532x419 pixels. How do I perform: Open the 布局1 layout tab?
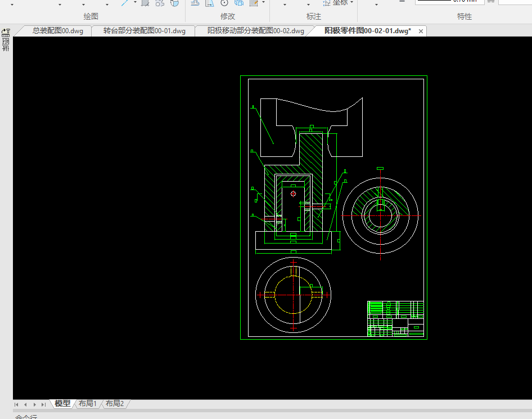tap(88, 403)
